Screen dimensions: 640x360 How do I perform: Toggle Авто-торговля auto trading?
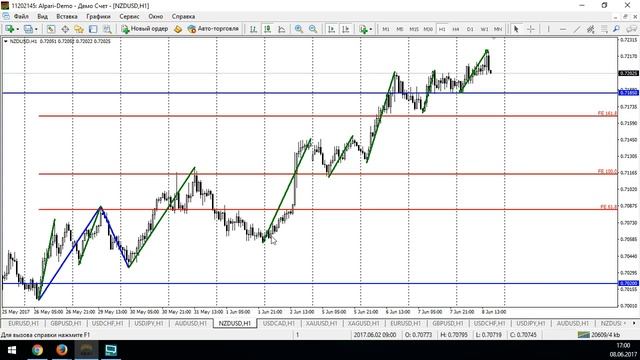[213, 29]
